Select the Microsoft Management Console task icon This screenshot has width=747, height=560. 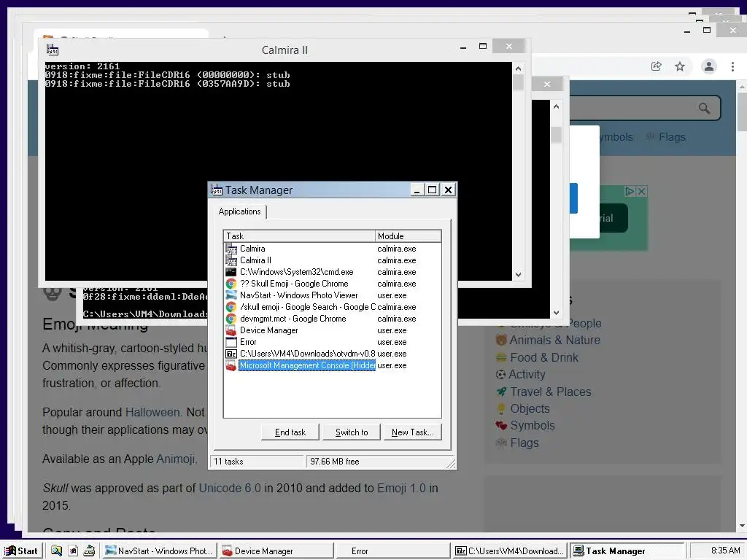[231, 365]
